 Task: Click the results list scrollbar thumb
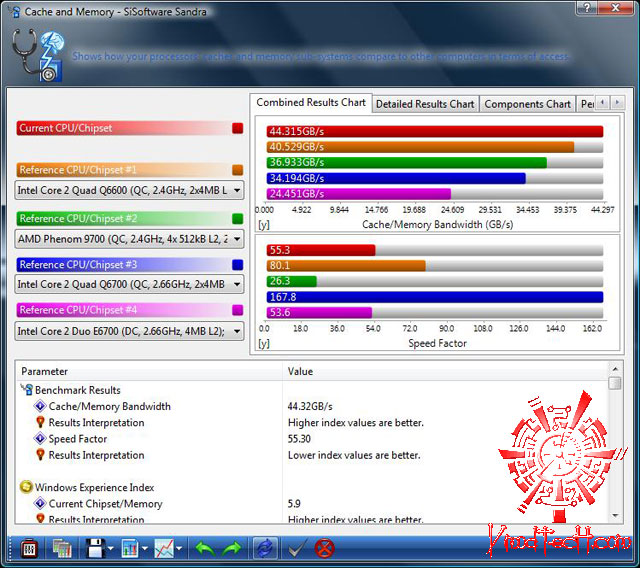click(x=615, y=383)
